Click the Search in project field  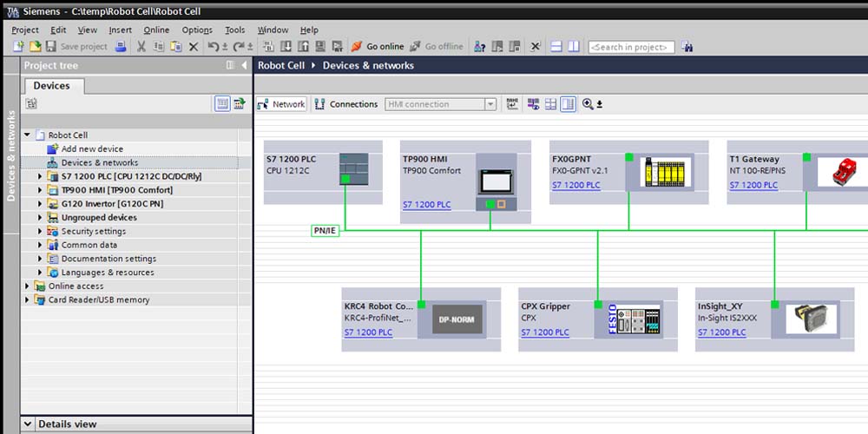[x=632, y=47]
